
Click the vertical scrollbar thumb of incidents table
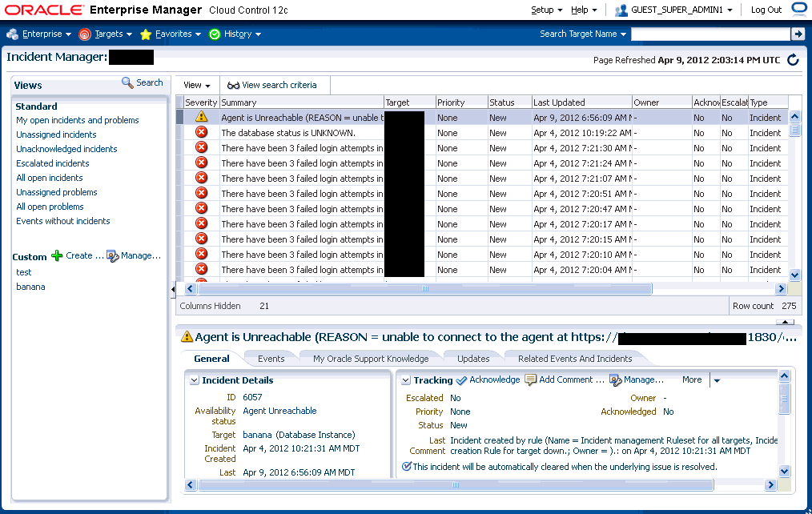(795, 130)
